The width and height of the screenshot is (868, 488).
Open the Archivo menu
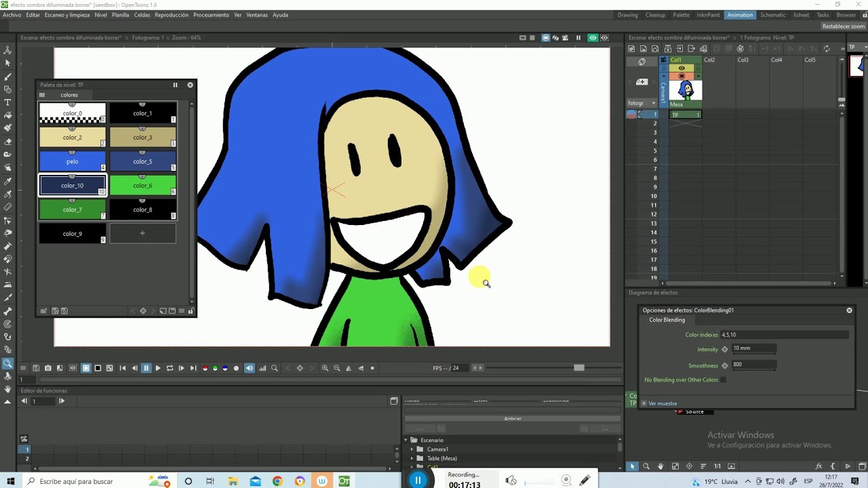click(12, 15)
